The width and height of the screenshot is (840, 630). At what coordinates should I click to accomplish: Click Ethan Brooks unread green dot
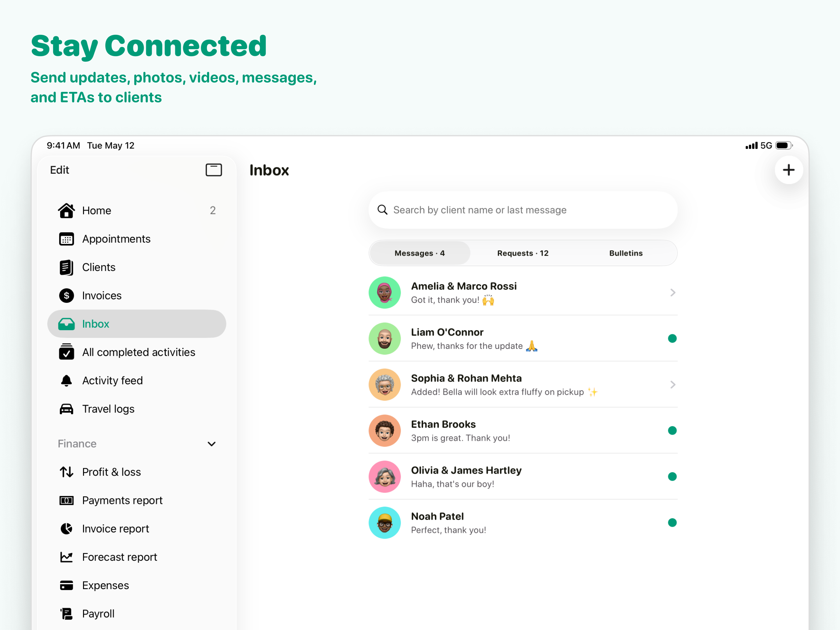pyautogui.click(x=672, y=431)
